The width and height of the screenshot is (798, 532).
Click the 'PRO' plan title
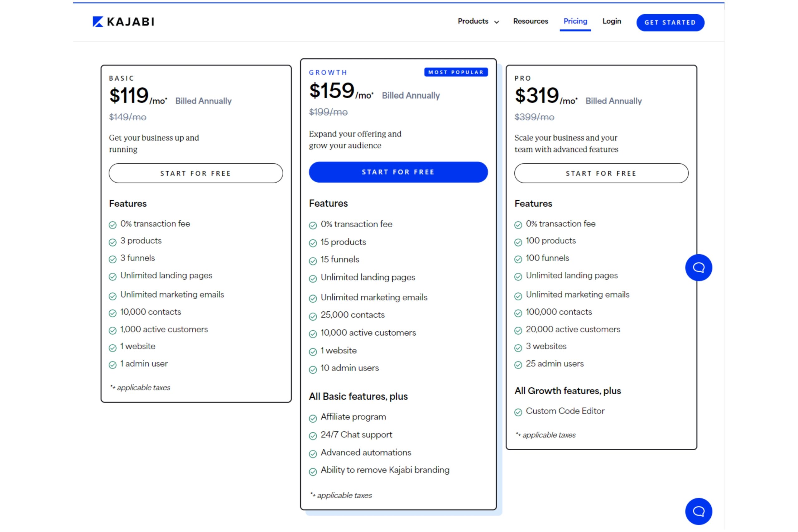[523, 78]
